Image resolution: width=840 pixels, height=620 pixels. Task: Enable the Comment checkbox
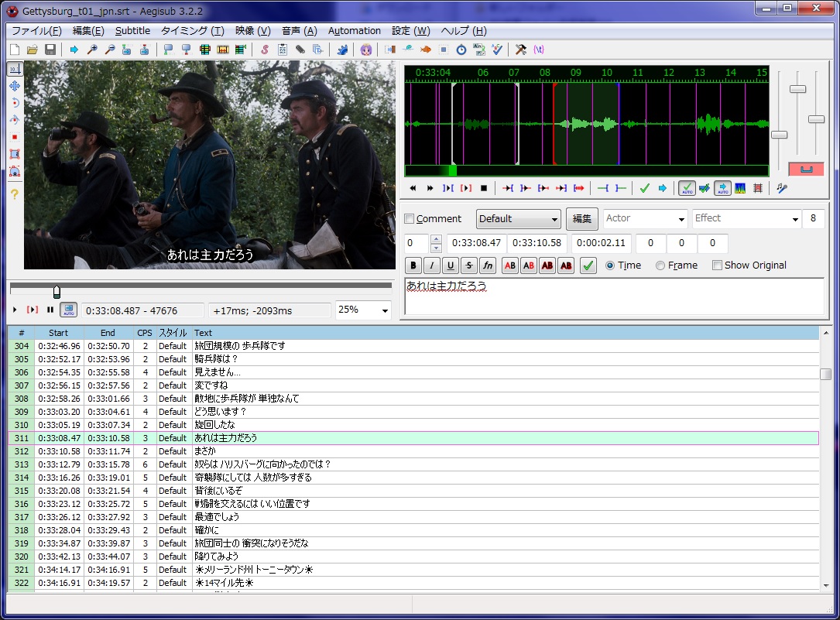[x=410, y=219]
